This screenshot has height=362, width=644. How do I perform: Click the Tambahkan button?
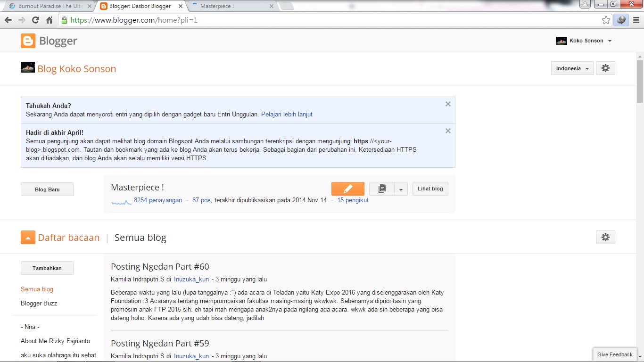pyautogui.click(x=47, y=268)
